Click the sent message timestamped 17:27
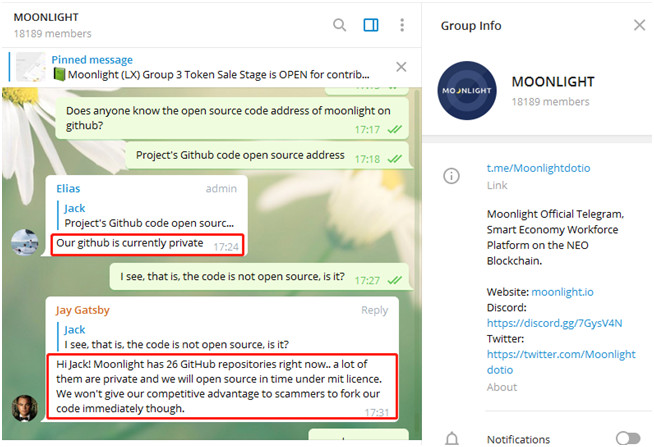The height and width of the screenshot is (447, 654). (x=261, y=276)
